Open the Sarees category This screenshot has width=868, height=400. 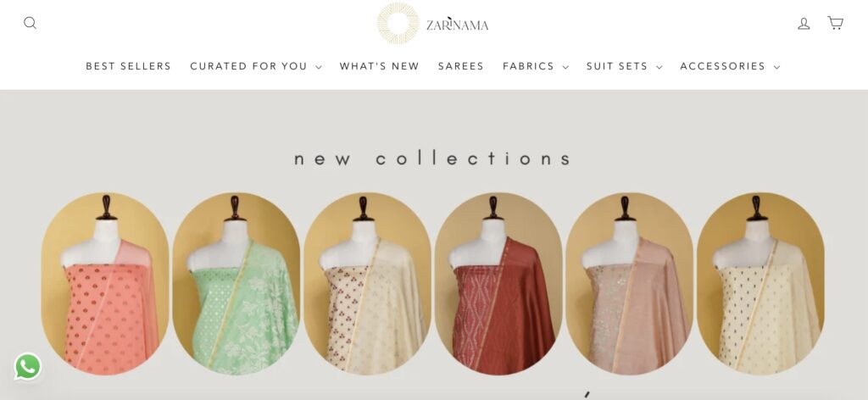(x=460, y=66)
